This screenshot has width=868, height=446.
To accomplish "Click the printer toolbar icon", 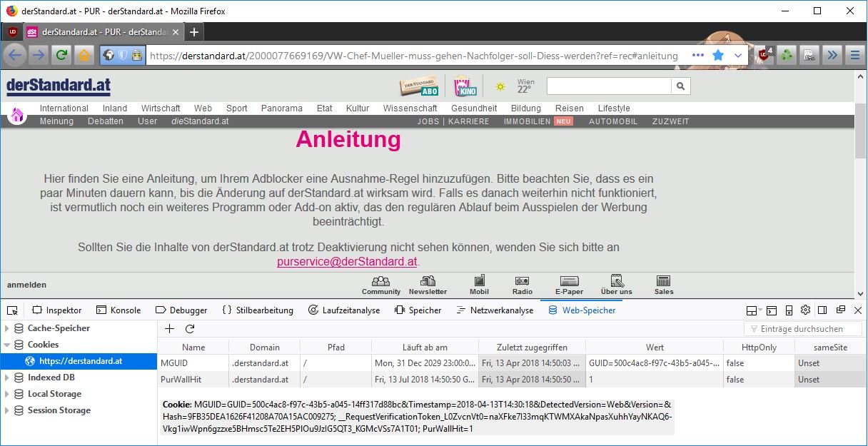I will click(x=809, y=55).
